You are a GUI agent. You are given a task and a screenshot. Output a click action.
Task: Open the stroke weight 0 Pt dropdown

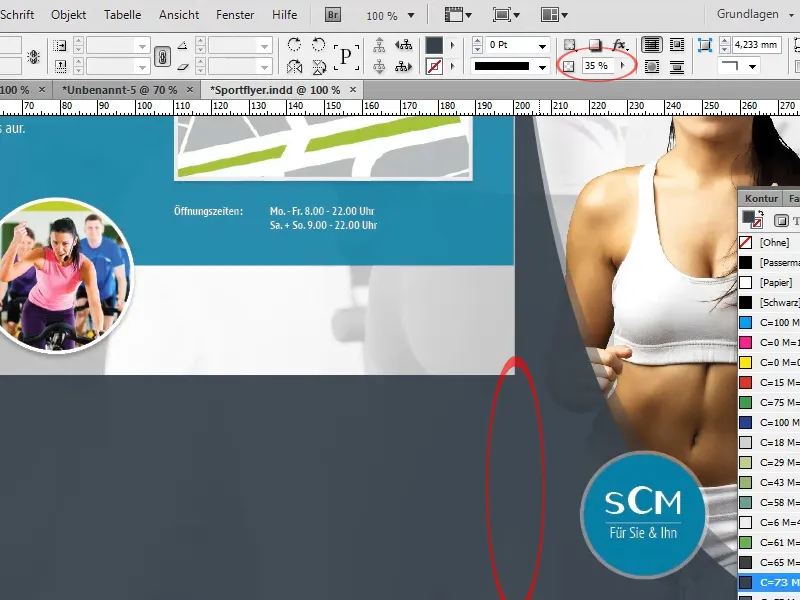coord(542,46)
